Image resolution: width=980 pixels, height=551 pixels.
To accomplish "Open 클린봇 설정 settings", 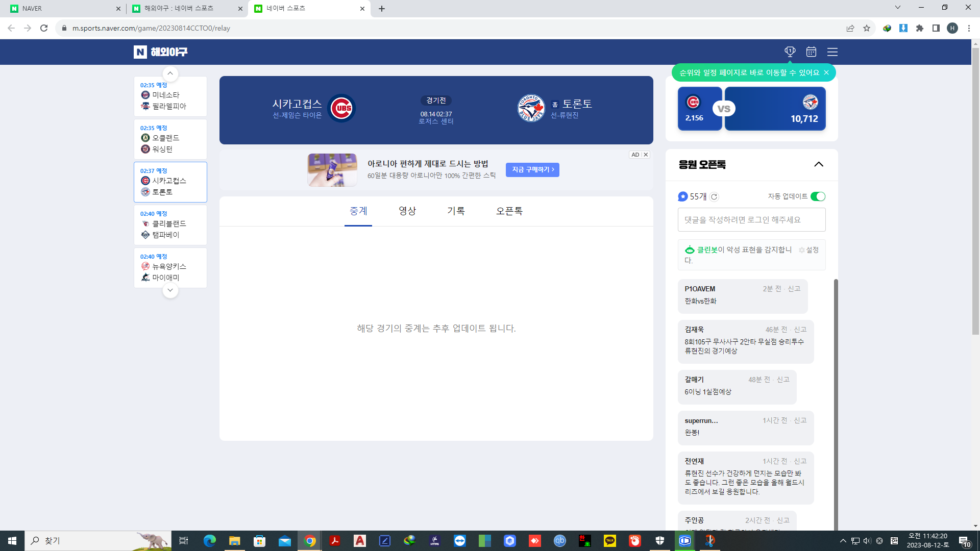I will (x=808, y=250).
